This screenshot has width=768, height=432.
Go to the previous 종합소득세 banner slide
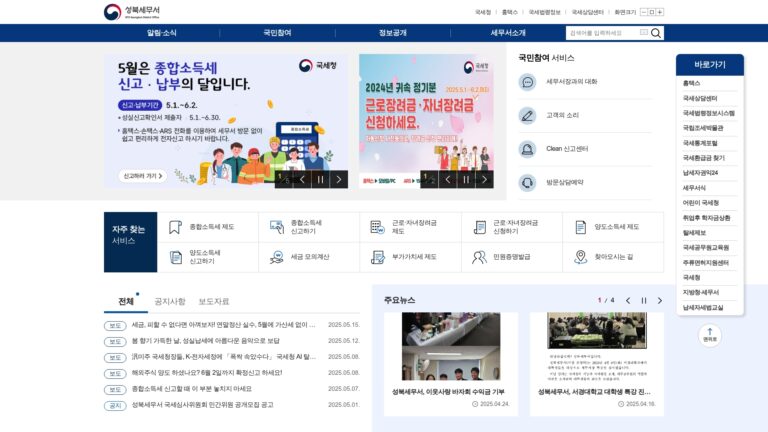(302, 179)
